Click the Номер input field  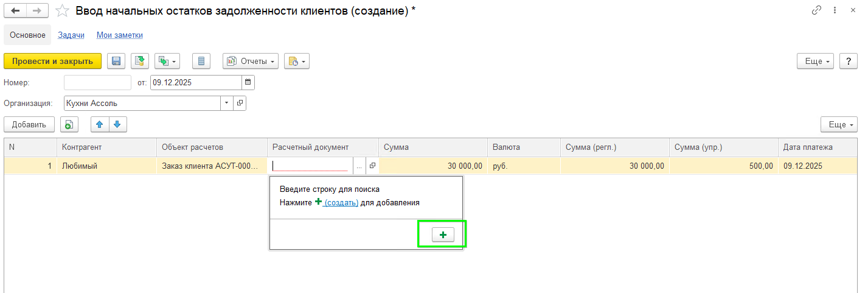97,82
